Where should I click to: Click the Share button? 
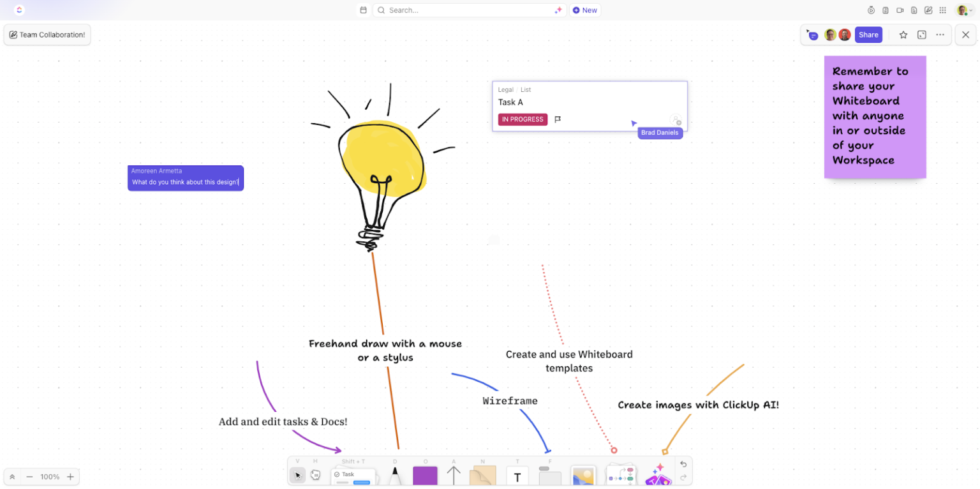pos(868,34)
